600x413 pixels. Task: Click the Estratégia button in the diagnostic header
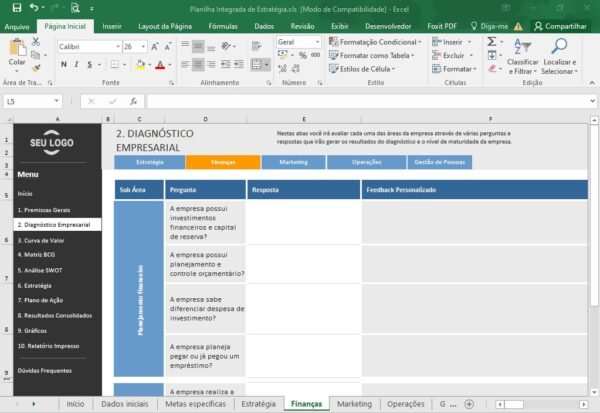point(150,162)
